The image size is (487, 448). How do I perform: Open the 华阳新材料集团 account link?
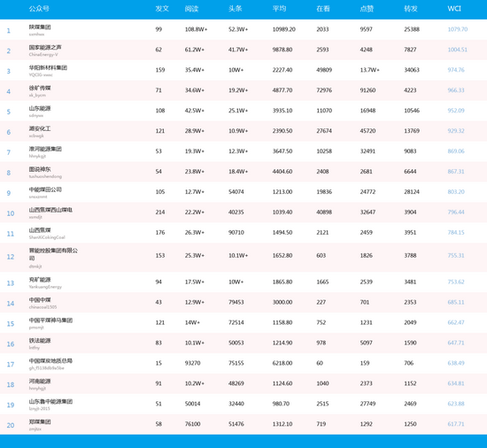pos(48,67)
